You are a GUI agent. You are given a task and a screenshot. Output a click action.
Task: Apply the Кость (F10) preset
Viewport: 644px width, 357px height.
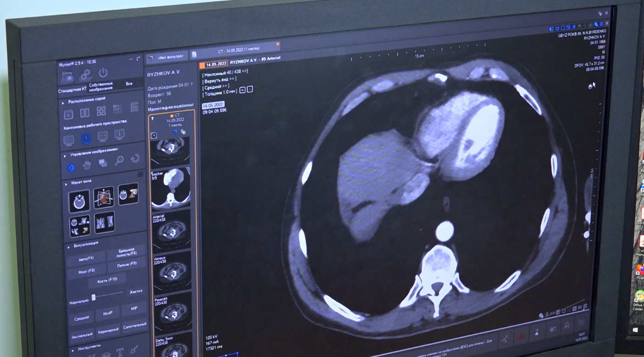(x=108, y=280)
